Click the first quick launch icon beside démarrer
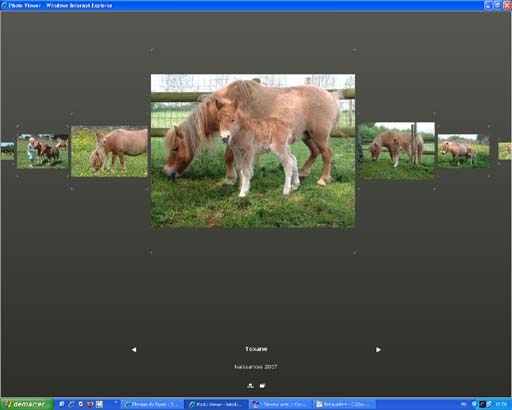 62,404
